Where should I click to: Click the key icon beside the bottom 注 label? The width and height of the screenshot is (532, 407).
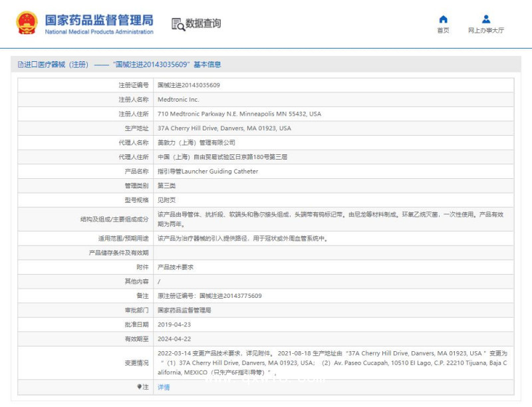140,387
